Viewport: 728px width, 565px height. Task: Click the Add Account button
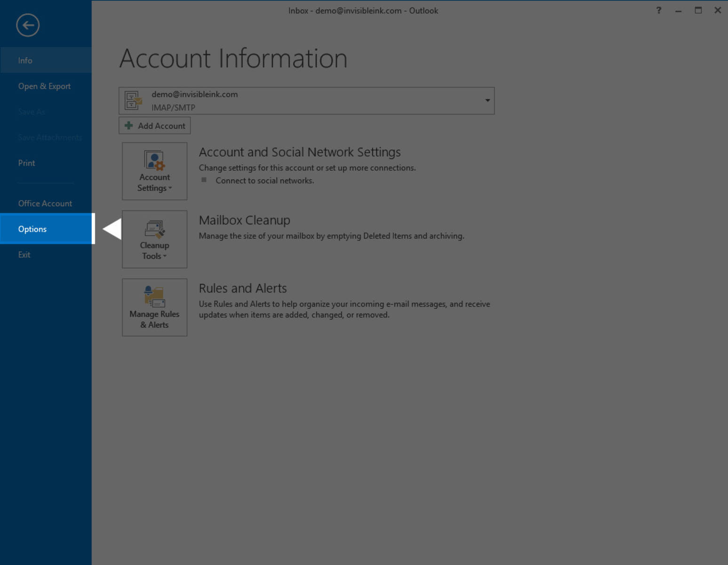155,126
